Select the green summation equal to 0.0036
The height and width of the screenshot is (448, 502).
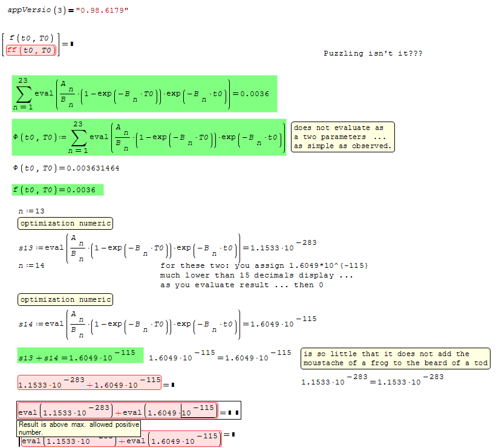click(x=144, y=94)
